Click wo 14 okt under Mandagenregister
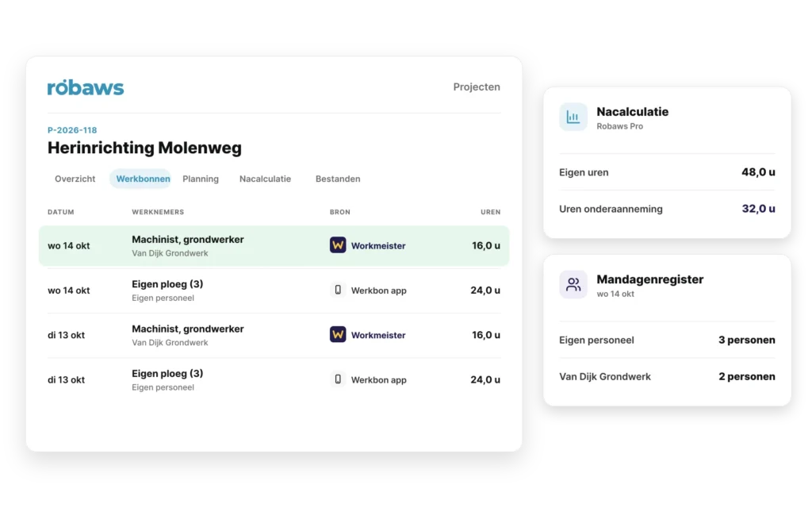This screenshot has height=508, width=812. click(615, 294)
